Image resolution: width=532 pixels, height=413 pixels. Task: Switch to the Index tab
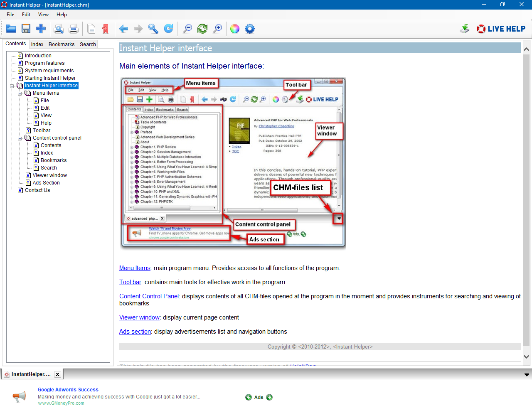click(x=37, y=44)
